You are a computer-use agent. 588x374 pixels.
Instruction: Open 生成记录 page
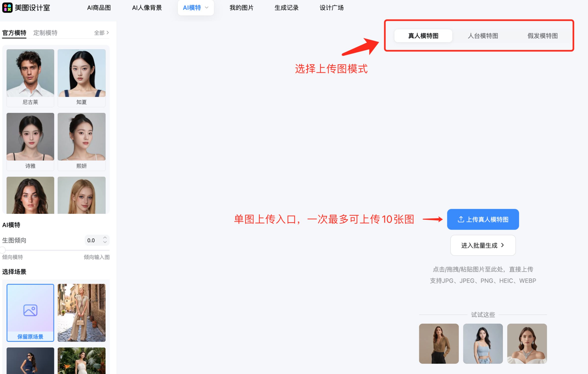tap(287, 8)
